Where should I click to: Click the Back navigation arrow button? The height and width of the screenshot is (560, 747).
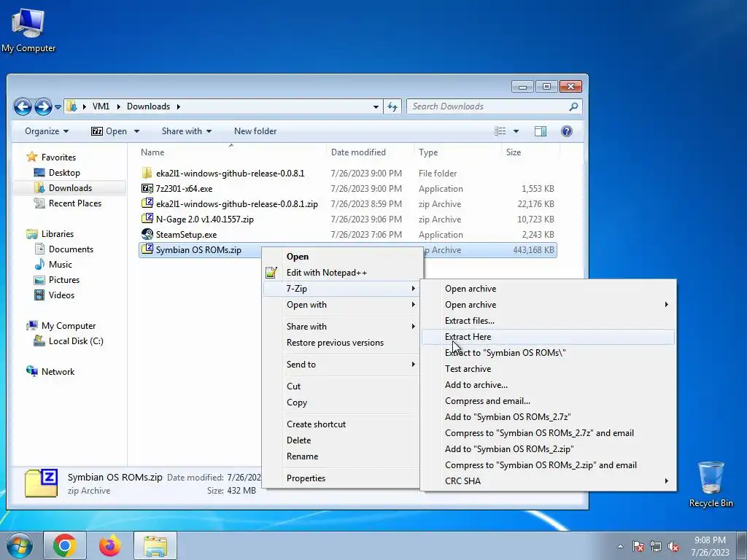click(23, 106)
